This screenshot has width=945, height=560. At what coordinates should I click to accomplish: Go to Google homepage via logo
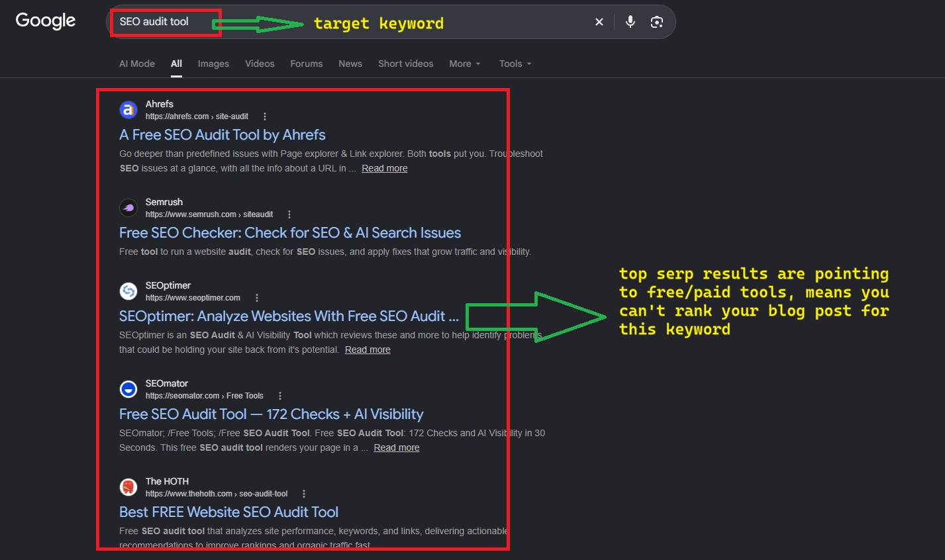pos(46,21)
